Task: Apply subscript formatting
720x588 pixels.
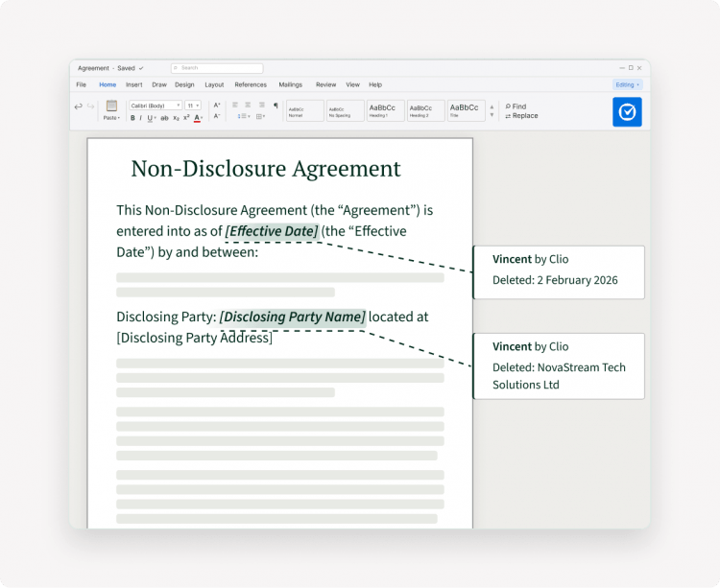Action: (176, 118)
